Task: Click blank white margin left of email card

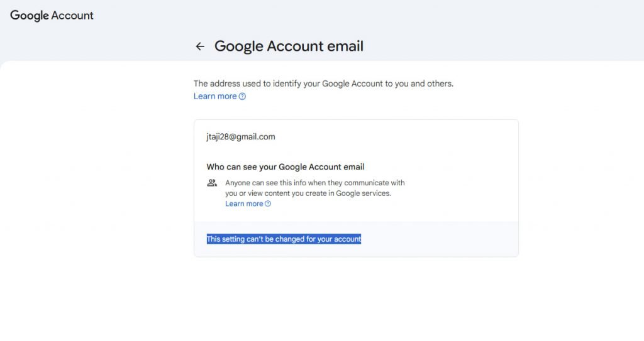Action: [x=94, y=188]
